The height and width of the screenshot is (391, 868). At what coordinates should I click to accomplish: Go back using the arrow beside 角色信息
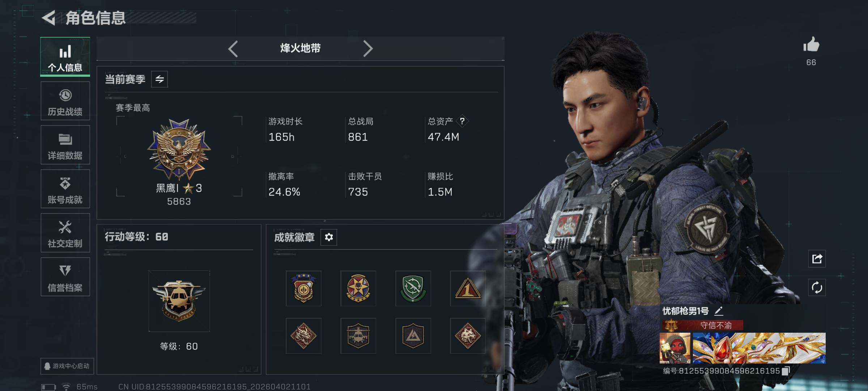click(49, 18)
